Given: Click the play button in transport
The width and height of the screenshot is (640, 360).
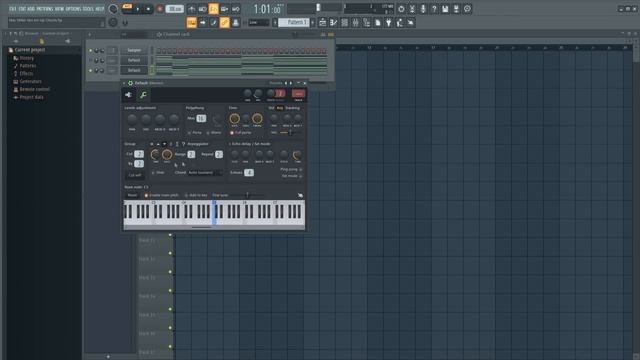Looking at the screenshot, I should (x=138, y=9).
